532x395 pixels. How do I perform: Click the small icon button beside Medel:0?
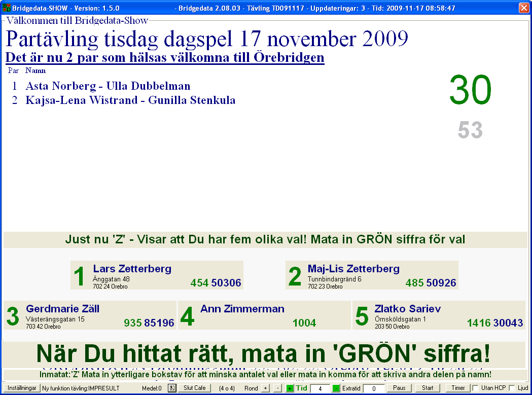coord(172,388)
